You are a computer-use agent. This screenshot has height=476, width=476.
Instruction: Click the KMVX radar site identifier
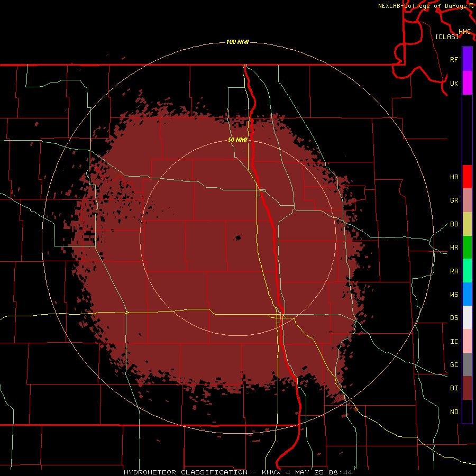[x=271, y=472]
